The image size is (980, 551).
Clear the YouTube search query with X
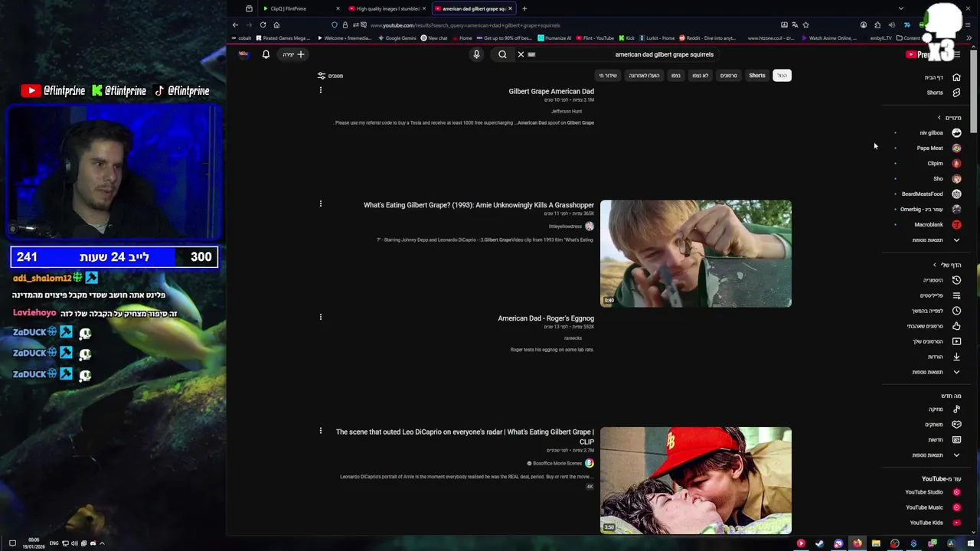point(521,54)
